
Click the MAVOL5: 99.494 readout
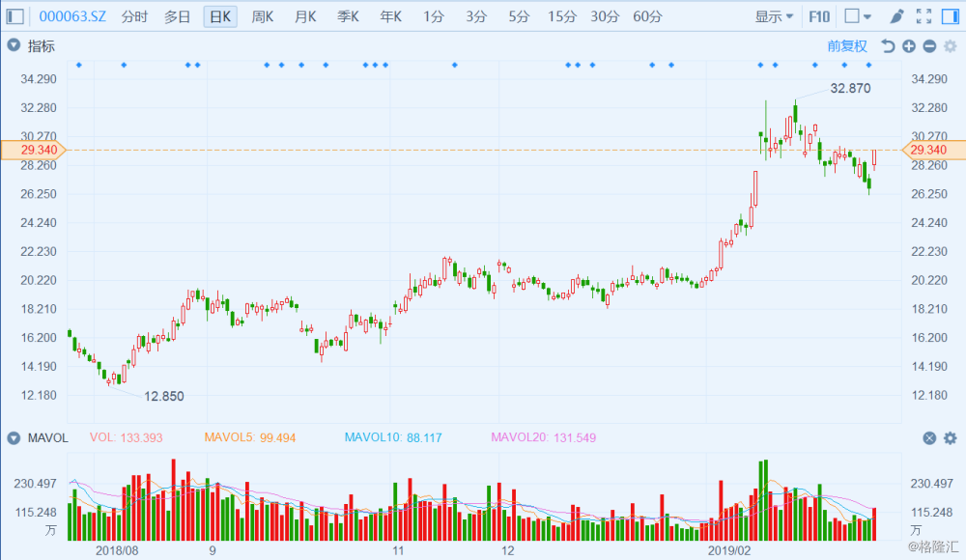coord(250,438)
